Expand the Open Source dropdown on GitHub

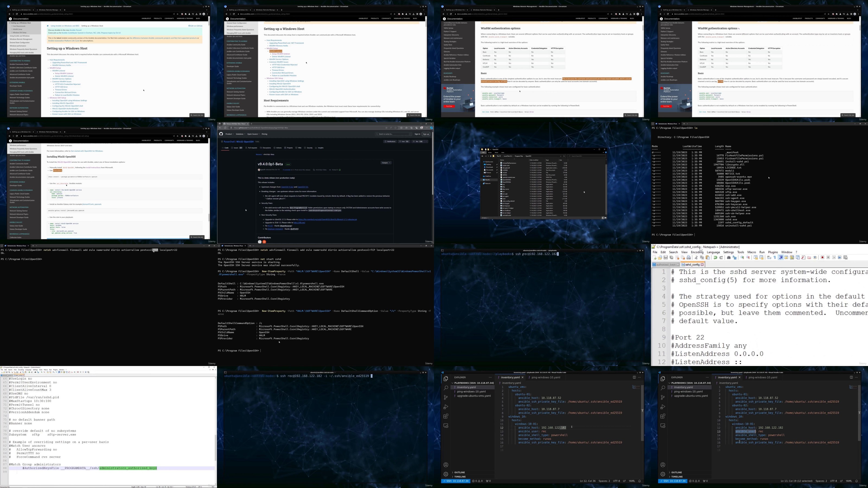click(x=253, y=134)
